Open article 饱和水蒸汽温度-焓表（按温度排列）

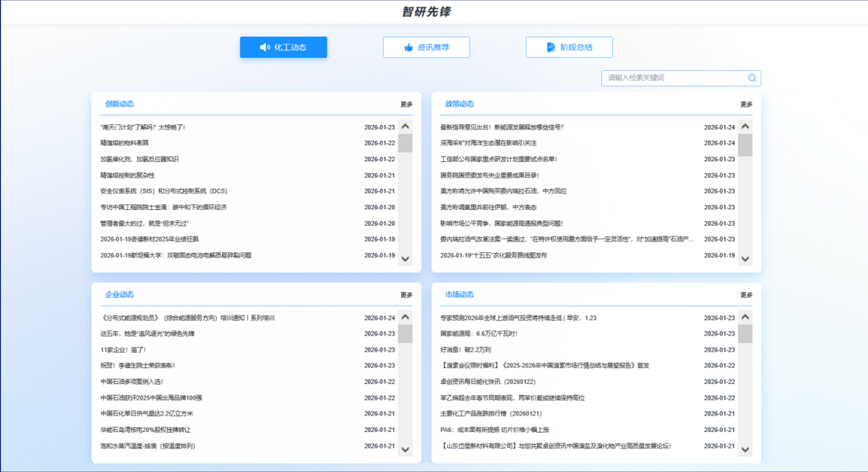coord(147,446)
